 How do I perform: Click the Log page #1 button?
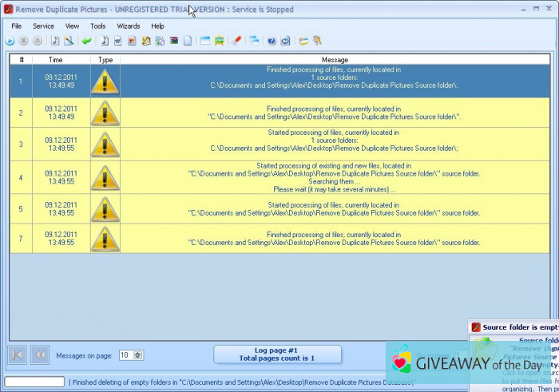[277, 354]
